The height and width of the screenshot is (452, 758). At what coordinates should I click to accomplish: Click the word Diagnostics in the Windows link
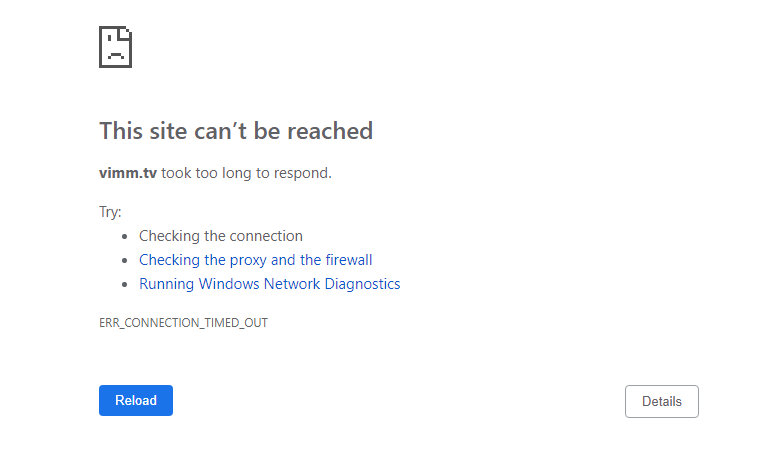click(363, 284)
